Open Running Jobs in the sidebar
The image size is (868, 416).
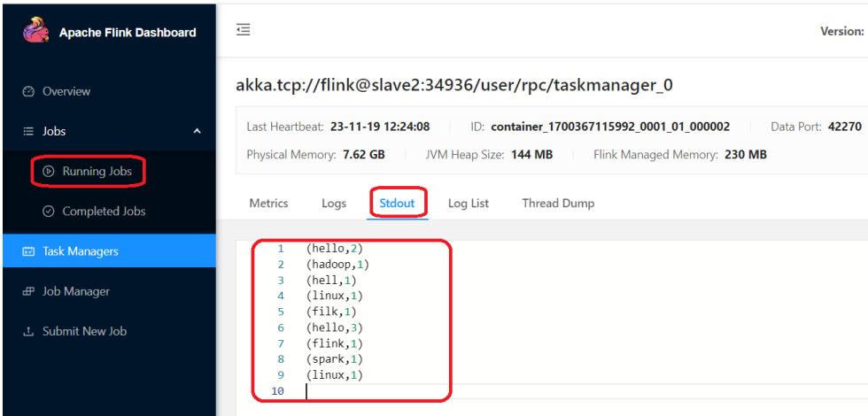point(97,172)
